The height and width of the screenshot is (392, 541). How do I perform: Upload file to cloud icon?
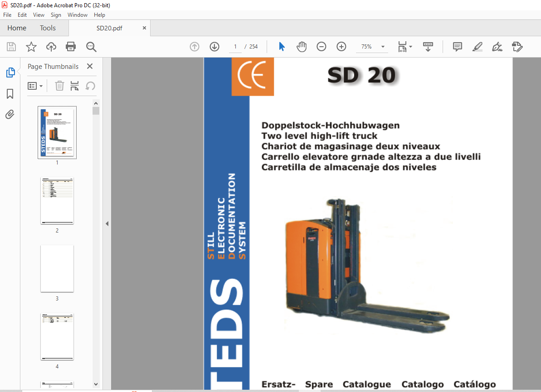point(51,47)
